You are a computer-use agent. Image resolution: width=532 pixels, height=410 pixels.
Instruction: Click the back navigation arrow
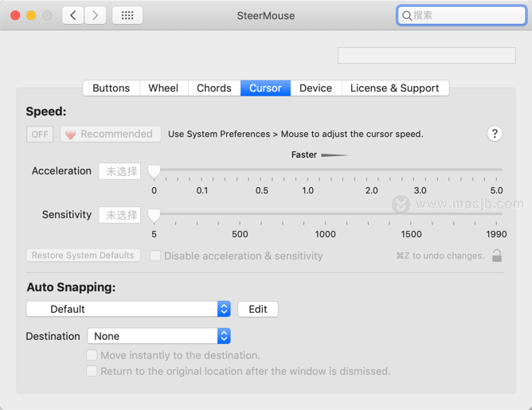73,15
